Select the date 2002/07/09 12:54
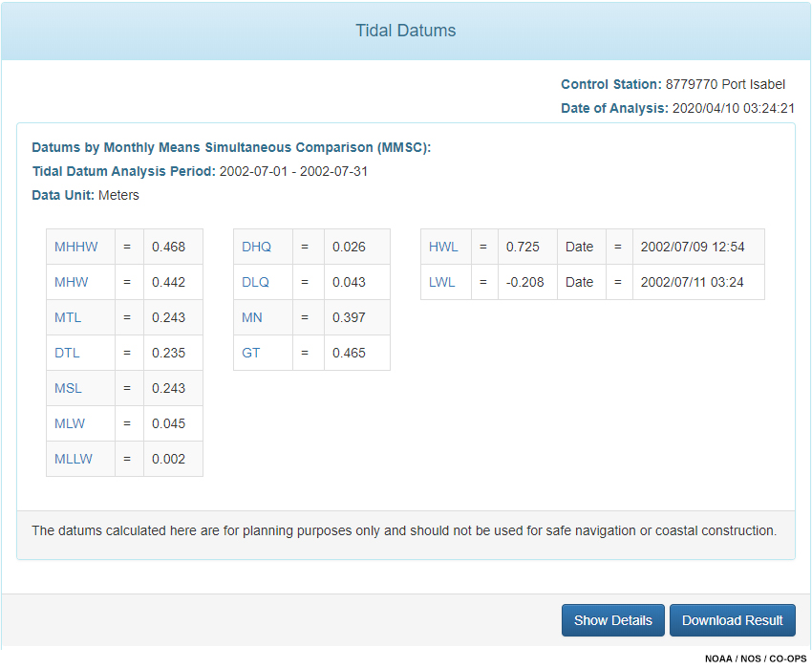The image size is (812, 669). click(x=693, y=247)
